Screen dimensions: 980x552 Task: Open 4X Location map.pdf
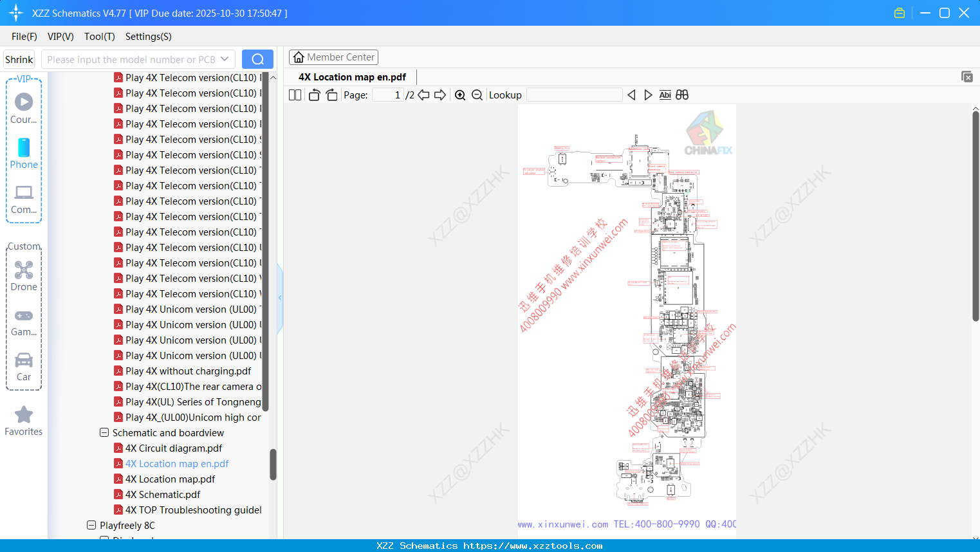click(x=170, y=479)
